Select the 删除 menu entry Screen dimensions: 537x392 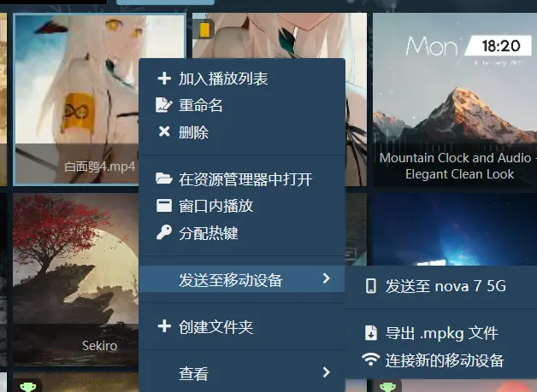[x=242, y=132]
